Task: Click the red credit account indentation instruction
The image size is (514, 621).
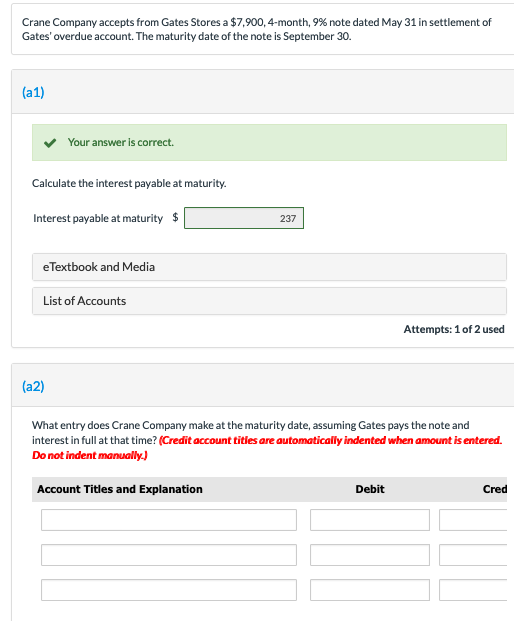Action: pos(267,448)
